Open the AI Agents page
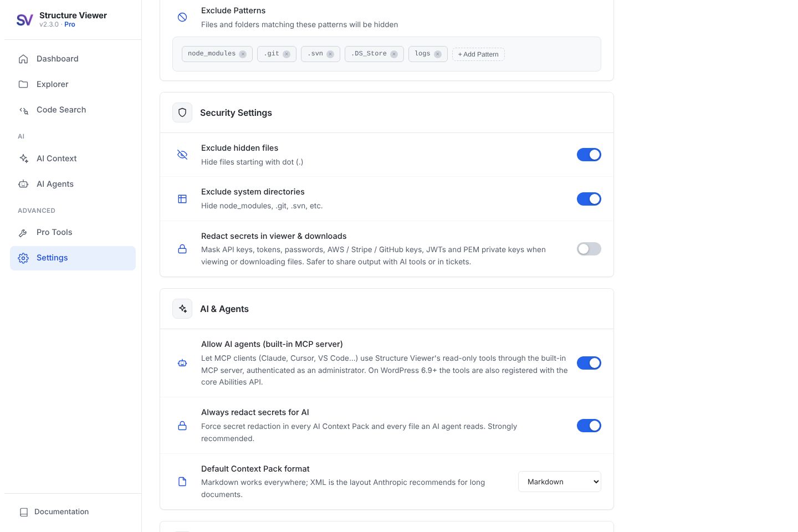Viewport: 798px width, 532px height. [73, 184]
